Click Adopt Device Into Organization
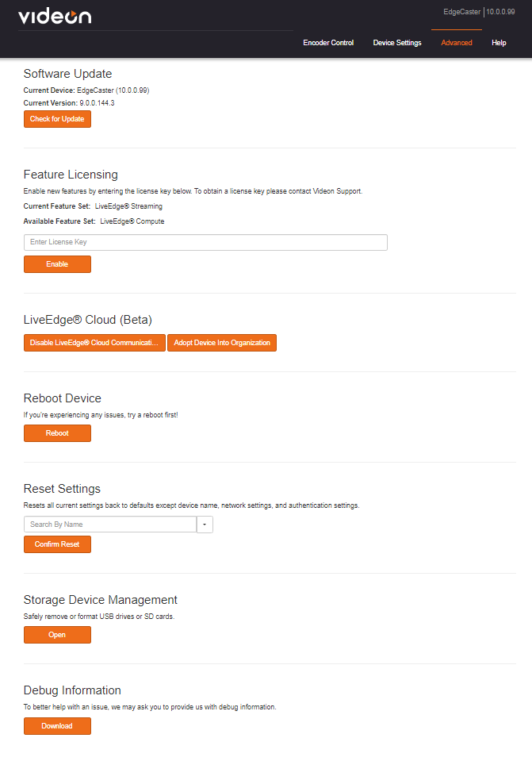532x761 pixels. (222, 343)
